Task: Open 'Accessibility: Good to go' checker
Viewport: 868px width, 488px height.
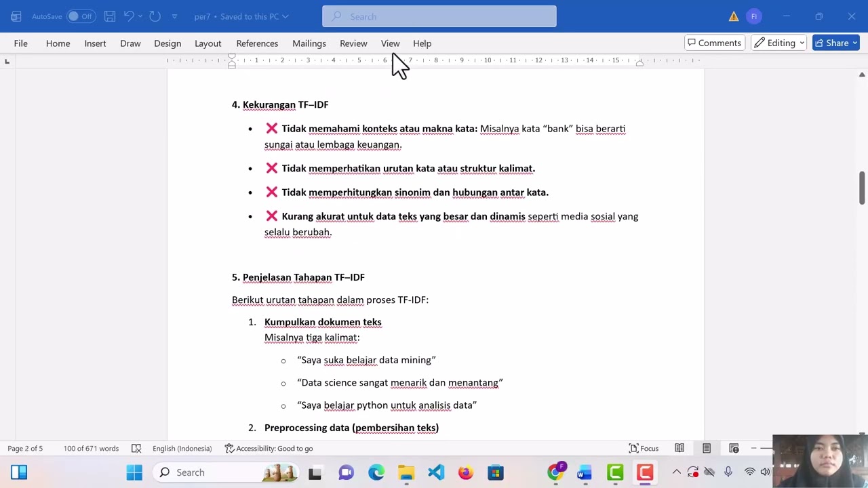Action: 269,448
